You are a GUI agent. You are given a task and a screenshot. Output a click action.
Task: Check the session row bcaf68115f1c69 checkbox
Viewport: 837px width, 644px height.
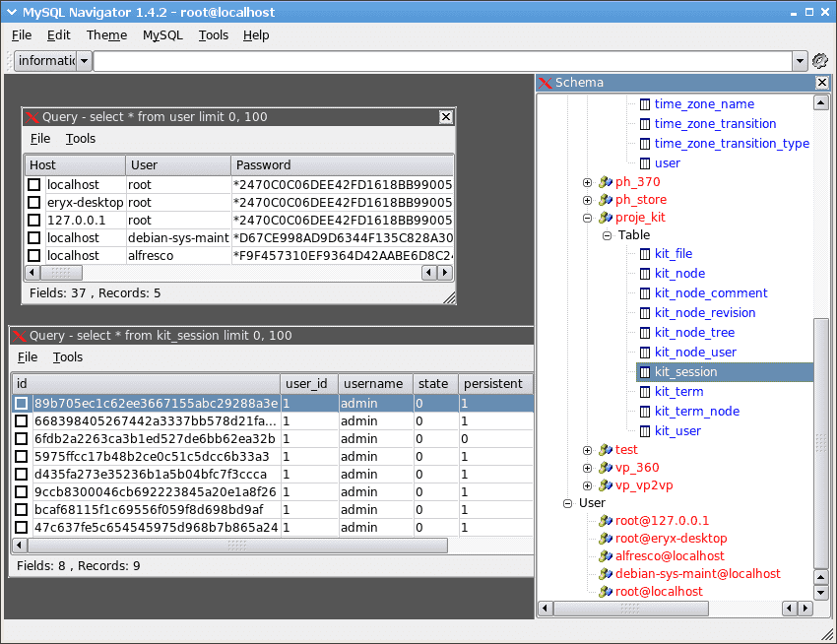(x=22, y=509)
